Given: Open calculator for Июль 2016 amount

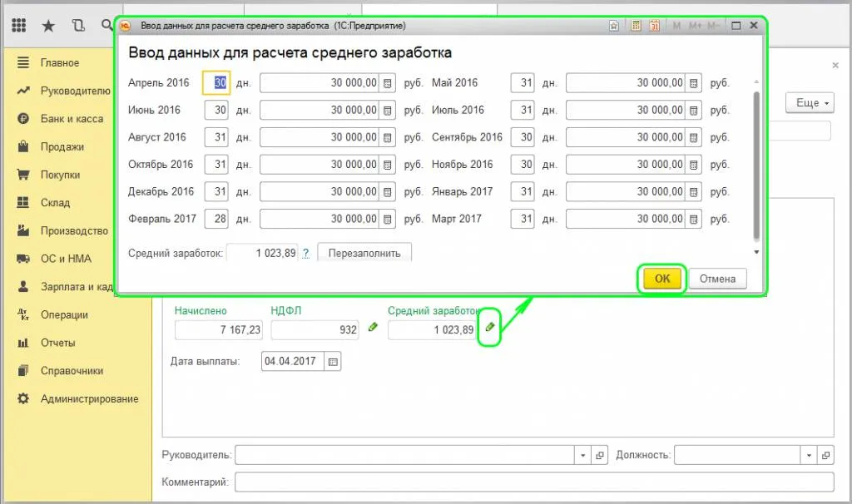Looking at the screenshot, I should point(693,111).
